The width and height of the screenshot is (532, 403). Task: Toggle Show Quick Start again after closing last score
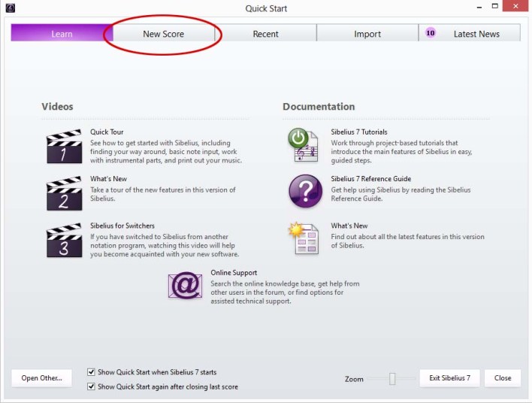click(x=91, y=386)
